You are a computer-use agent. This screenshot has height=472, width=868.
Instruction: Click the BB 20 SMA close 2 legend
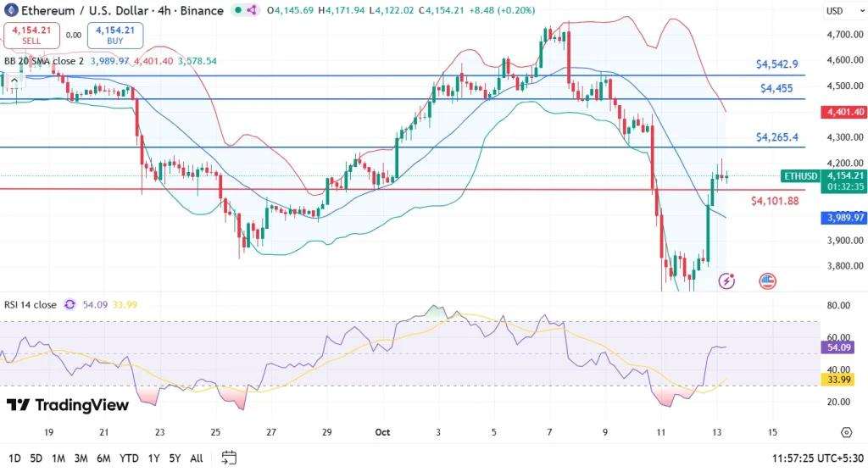pyautogui.click(x=44, y=61)
